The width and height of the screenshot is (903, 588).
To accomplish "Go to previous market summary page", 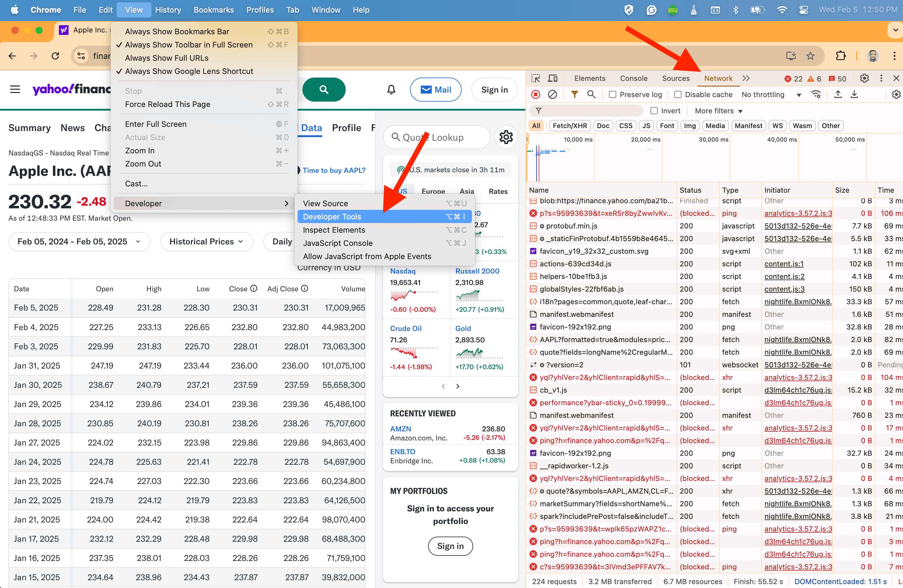I will point(443,386).
